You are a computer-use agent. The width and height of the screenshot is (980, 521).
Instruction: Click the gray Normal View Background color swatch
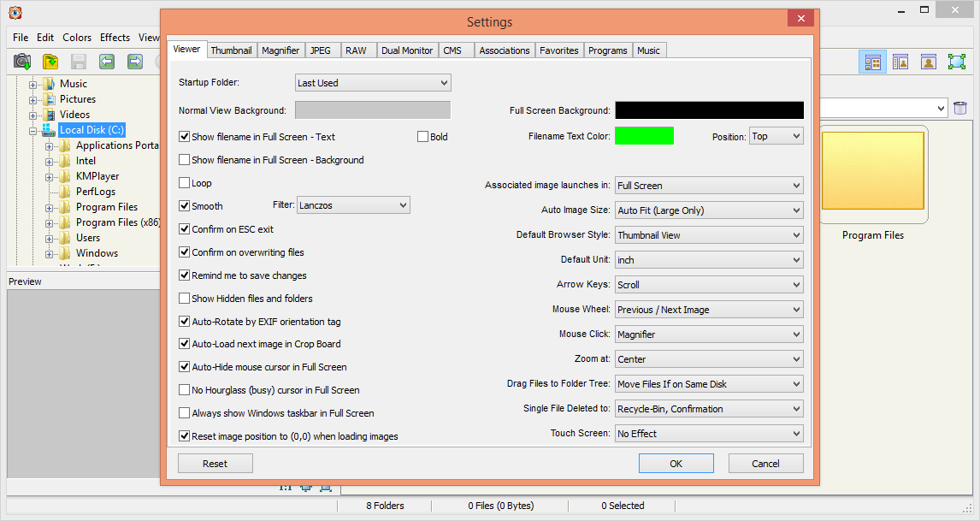click(373, 110)
